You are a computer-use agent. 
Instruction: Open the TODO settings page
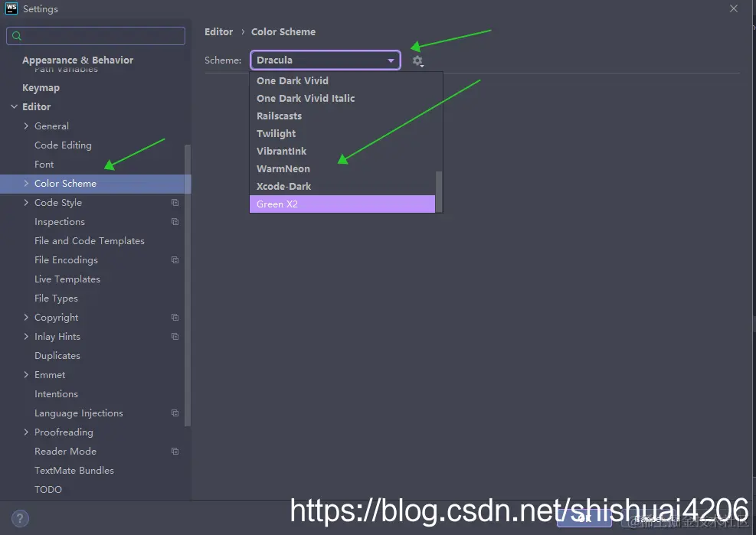(48, 490)
